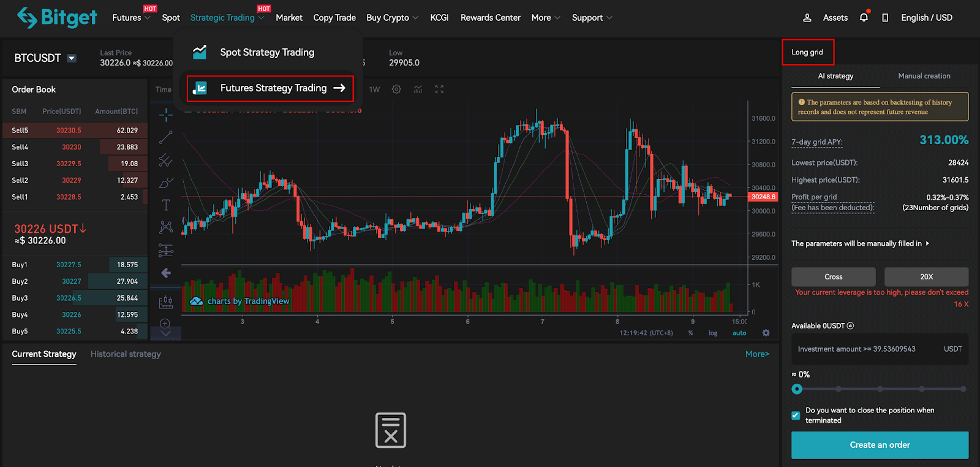
Task: Open chart settings gear in top bar
Action: [396, 89]
